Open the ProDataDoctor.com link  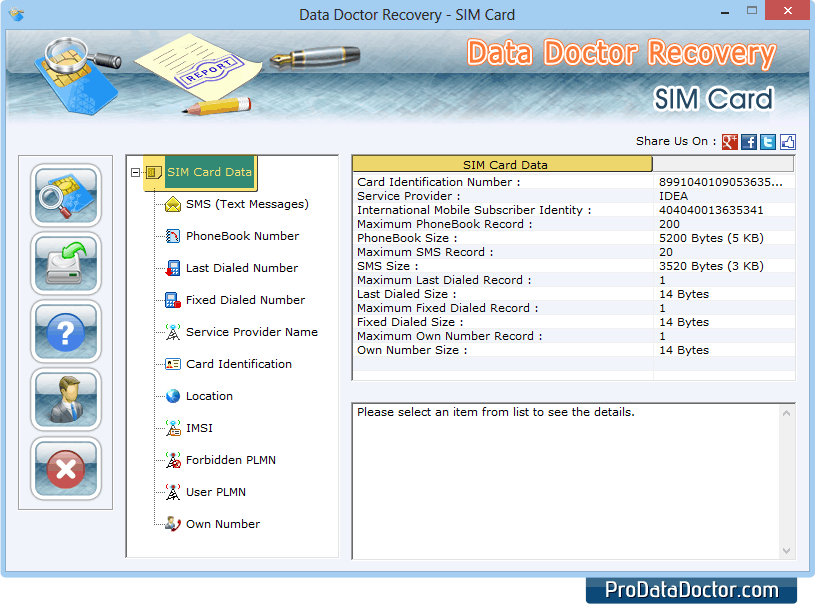pyautogui.click(x=691, y=590)
